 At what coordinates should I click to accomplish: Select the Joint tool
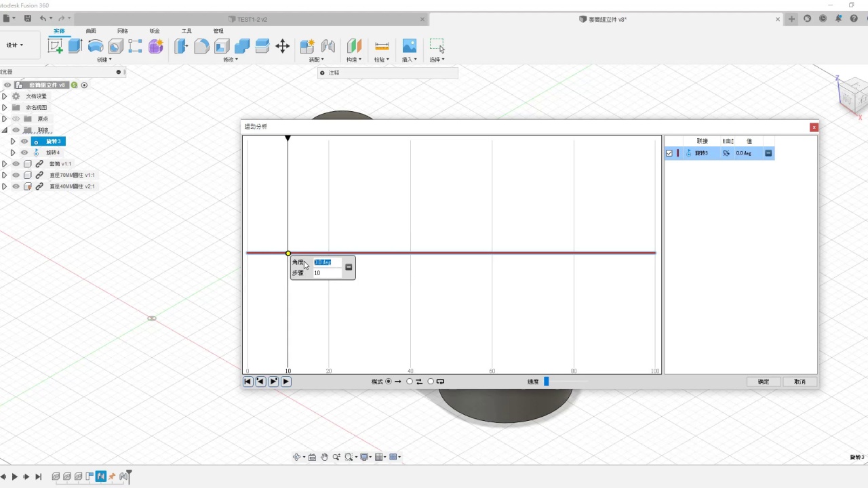328,46
